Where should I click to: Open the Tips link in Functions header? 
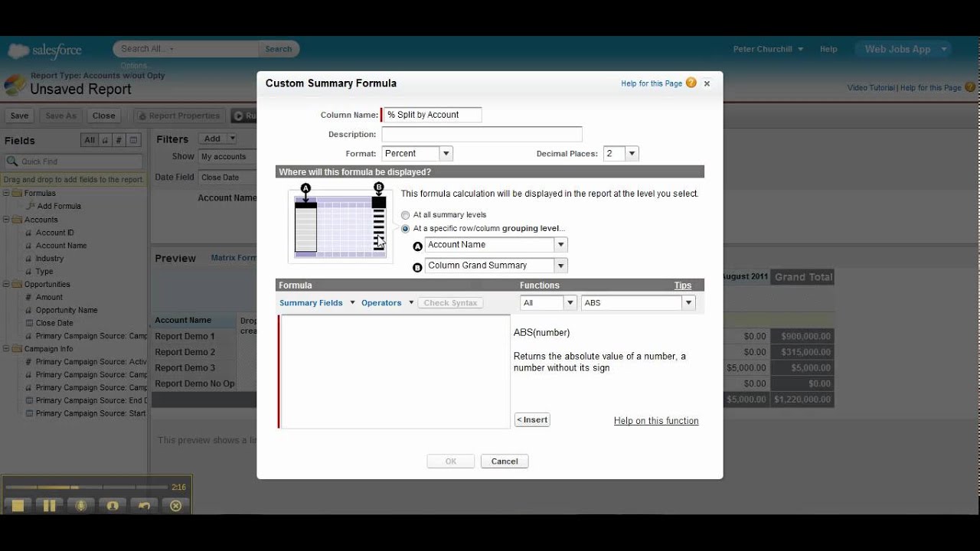683,285
